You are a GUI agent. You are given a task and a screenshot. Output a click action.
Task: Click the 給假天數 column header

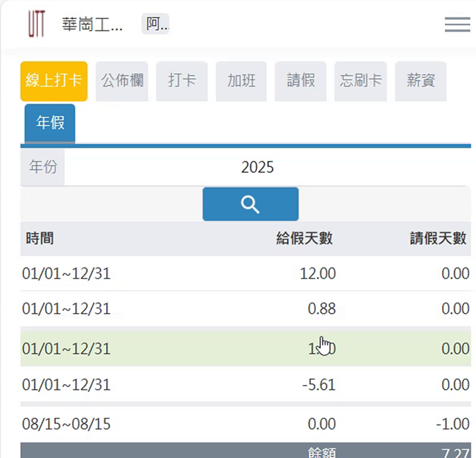tap(305, 239)
